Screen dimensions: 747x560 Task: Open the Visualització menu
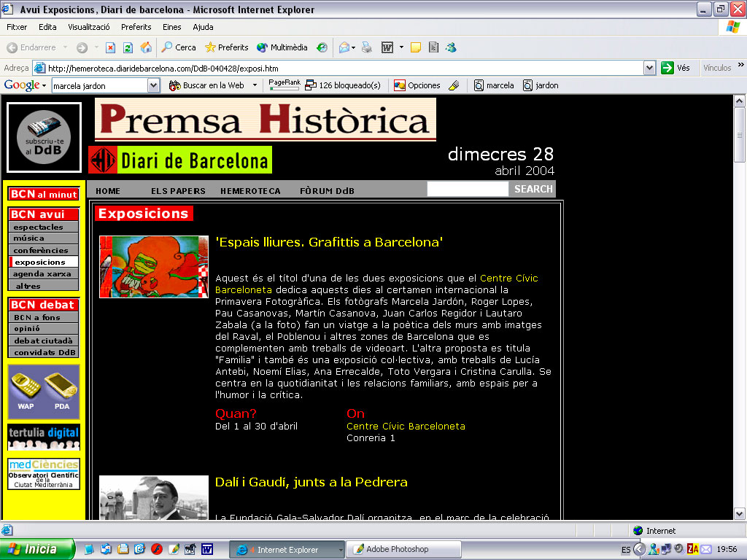point(88,27)
